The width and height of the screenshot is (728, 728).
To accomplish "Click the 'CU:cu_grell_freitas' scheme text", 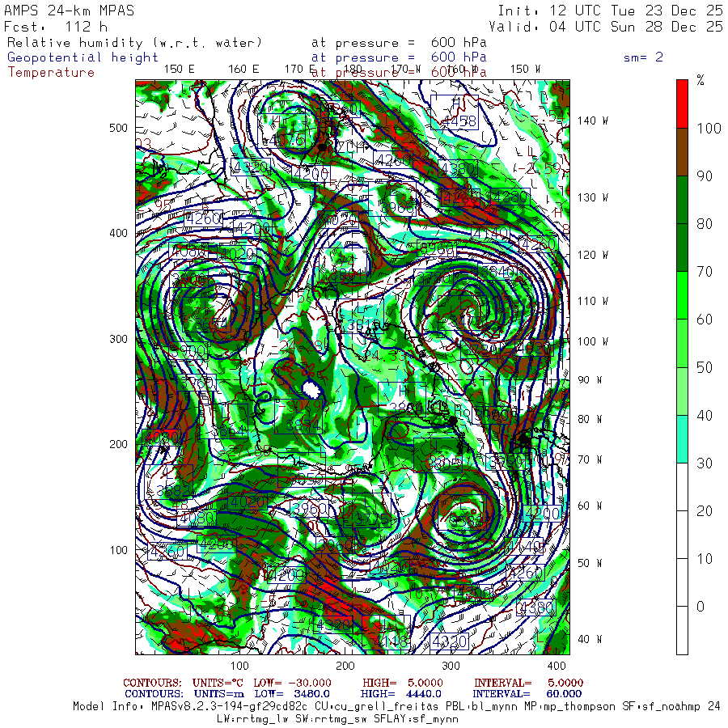I will pos(376,707).
